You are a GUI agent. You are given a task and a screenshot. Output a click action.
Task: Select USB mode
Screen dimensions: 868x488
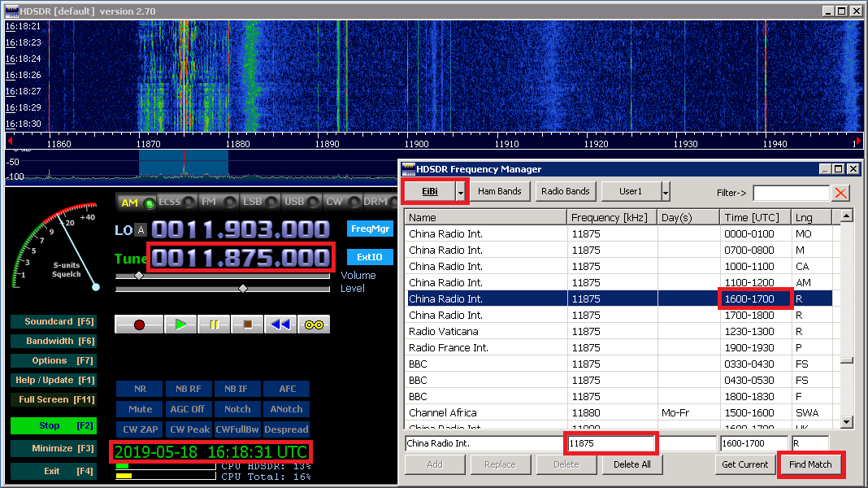point(302,203)
